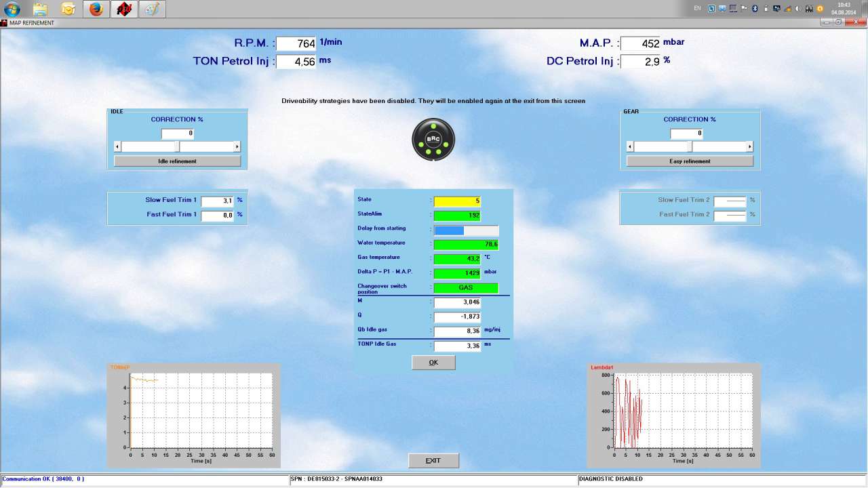Click the M.A.P. value field showing 452
This screenshot has width=868, height=488.
(x=640, y=43)
